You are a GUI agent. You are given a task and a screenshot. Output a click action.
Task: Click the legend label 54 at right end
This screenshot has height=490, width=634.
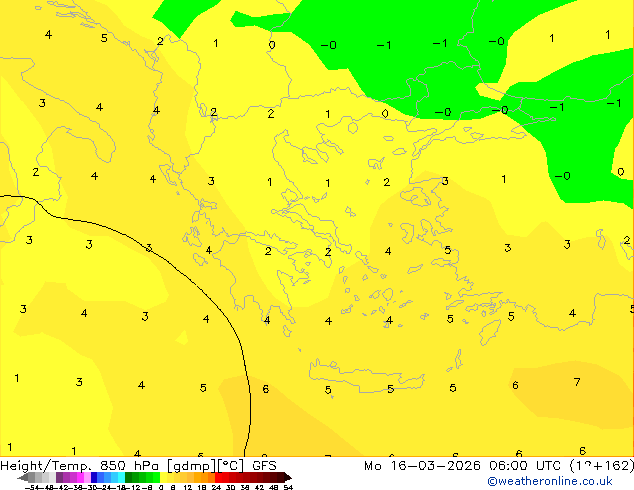288,487
